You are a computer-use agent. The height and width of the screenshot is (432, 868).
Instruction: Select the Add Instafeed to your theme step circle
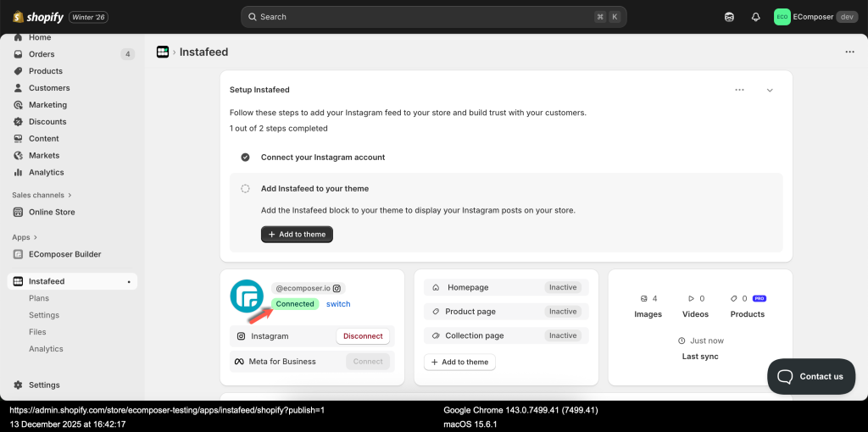[245, 189]
